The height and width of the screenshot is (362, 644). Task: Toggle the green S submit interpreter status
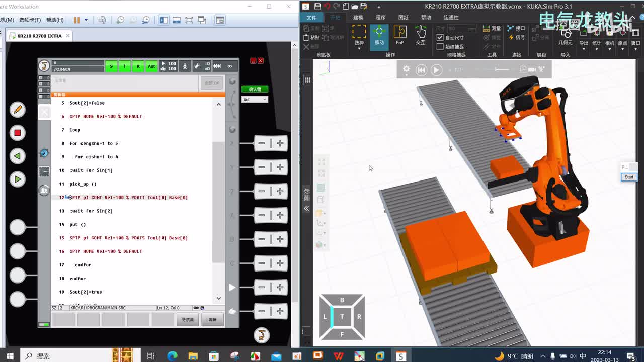click(111, 66)
